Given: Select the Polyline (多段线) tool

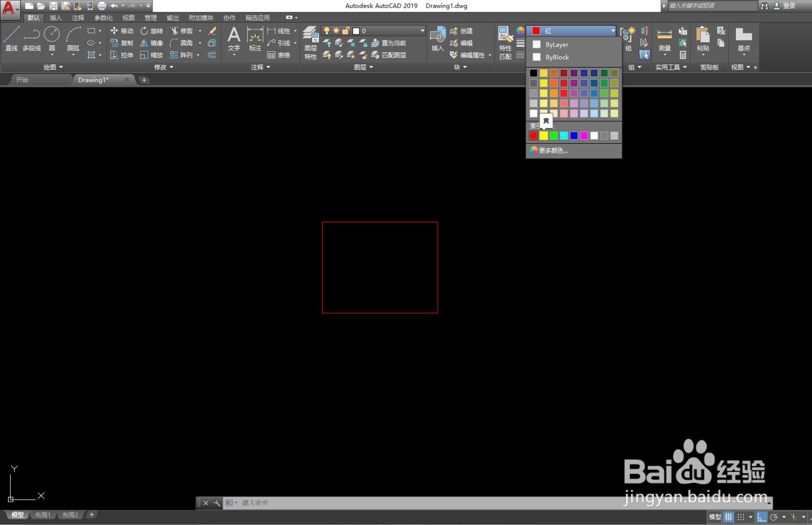Looking at the screenshot, I should [x=31, y=39].
